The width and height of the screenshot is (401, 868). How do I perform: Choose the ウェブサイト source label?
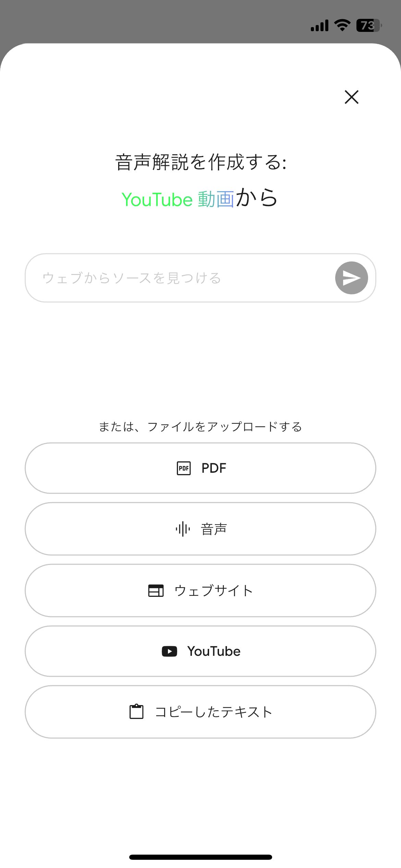[214, 590]
